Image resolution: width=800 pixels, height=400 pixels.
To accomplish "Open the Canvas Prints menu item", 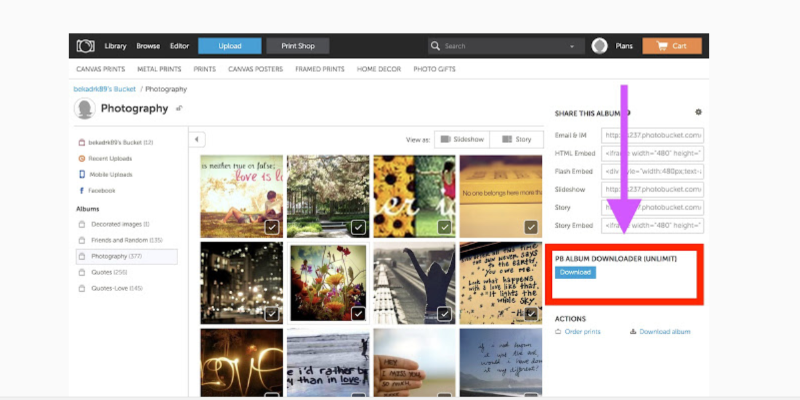I will 99,69.
